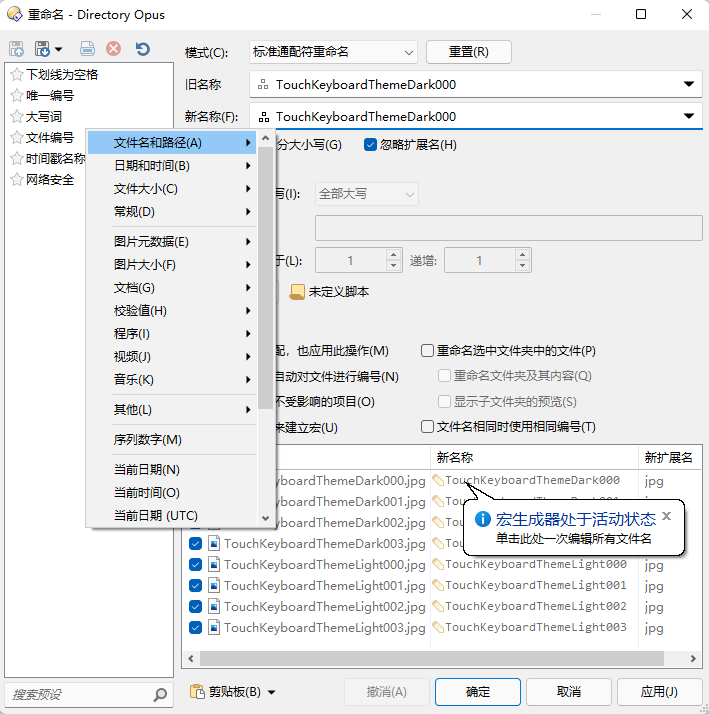Click edit pencil for TouchKeyboardThemeLight000 new name
709x714 pixels.
(x=438, y=565)
